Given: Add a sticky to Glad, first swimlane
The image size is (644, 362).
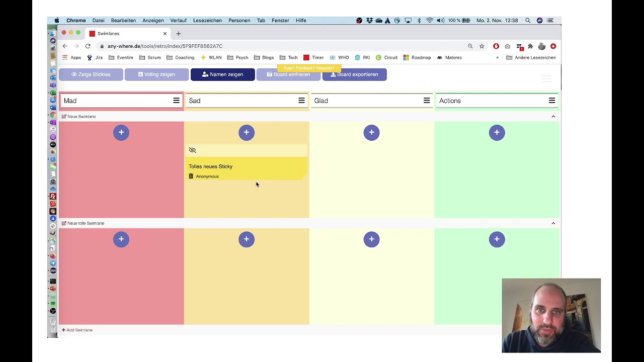Looking at the screenshot, I should click(x=371, y=132).
